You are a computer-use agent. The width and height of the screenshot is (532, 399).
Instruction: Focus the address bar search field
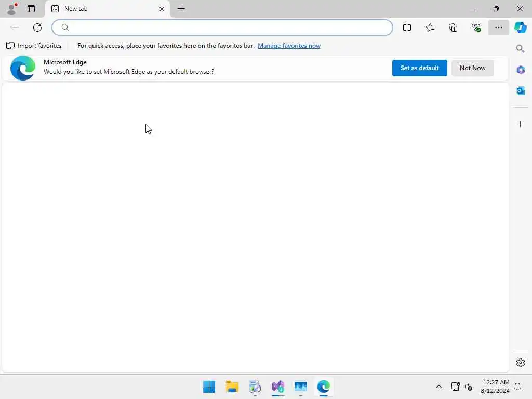(222, 28)
